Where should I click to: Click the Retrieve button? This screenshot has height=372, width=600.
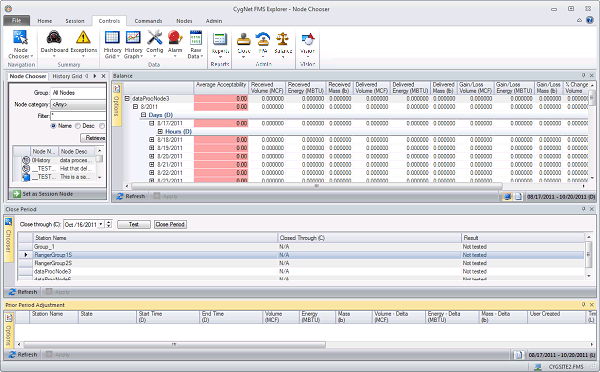click(93, 138)
